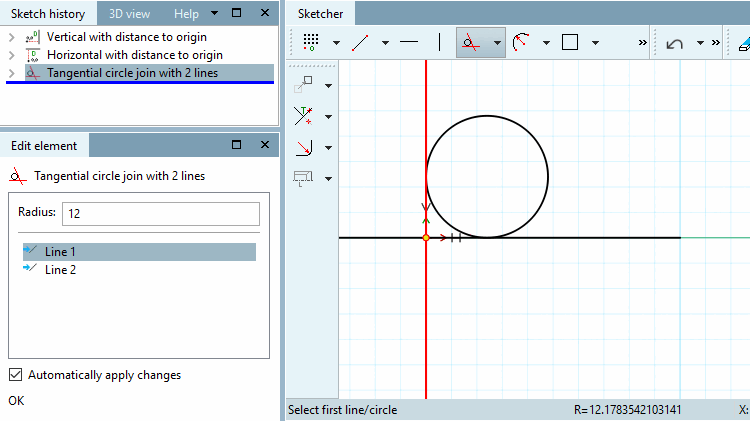750x421 pixels.
Task: Show more undo toolbar items
Action: point(716,43)
